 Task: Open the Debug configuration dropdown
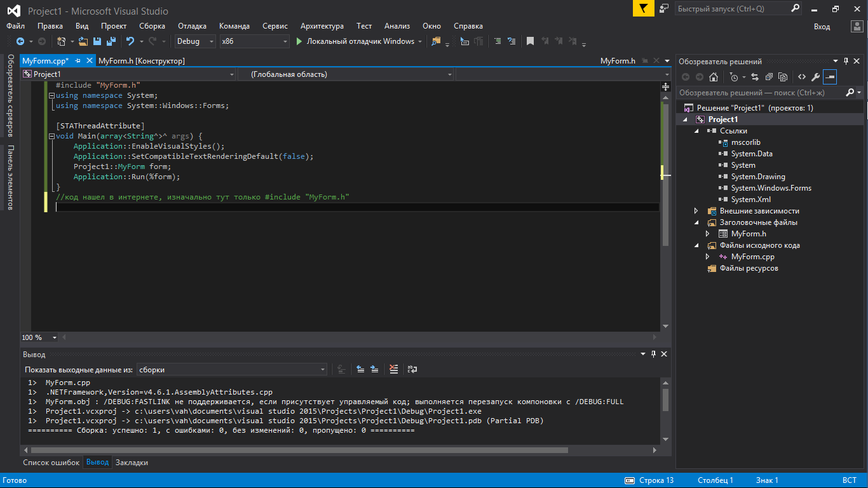click(196, 41)
